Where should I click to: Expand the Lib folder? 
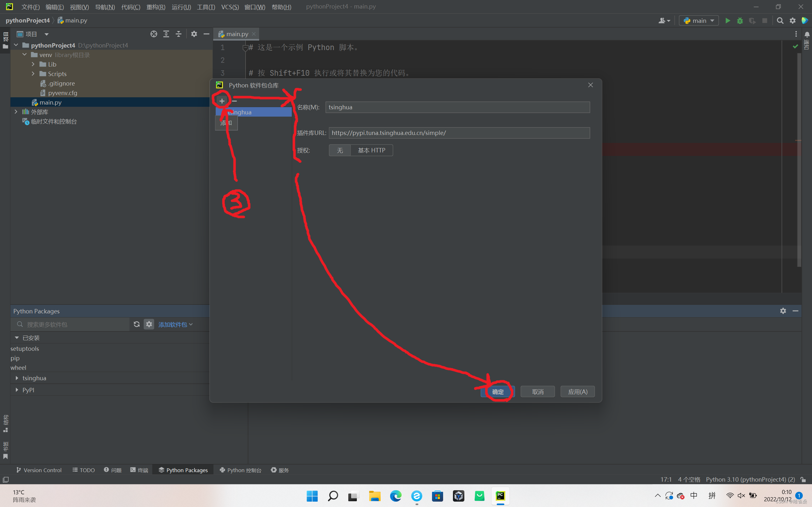pyautogui.click(x=33, y=64)
